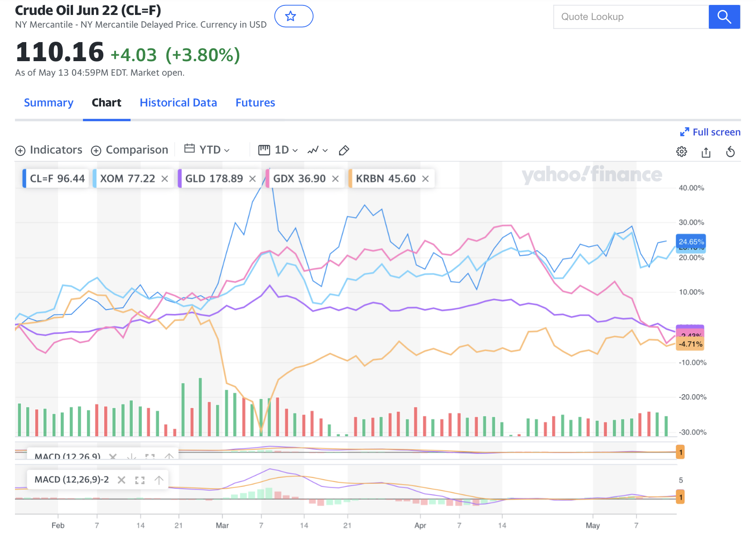The height and width of the screenshot is (535, 756).
Task: Open the Indicators menu
Action: (49, 150)
